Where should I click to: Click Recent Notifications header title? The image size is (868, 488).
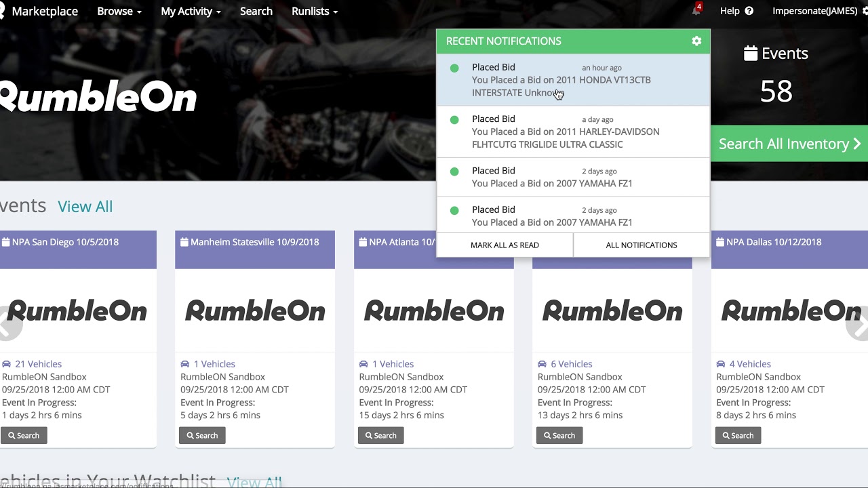pyautogui.click(x=504, y=41)
